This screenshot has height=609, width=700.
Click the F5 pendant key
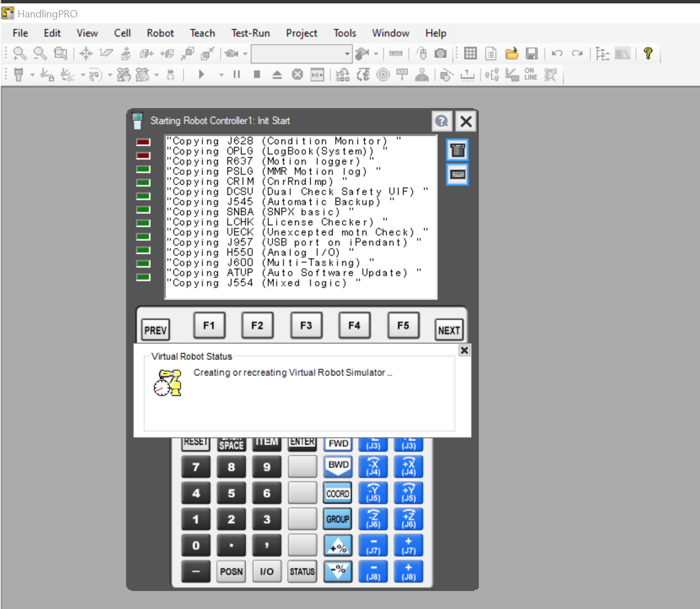click(403, 325)
